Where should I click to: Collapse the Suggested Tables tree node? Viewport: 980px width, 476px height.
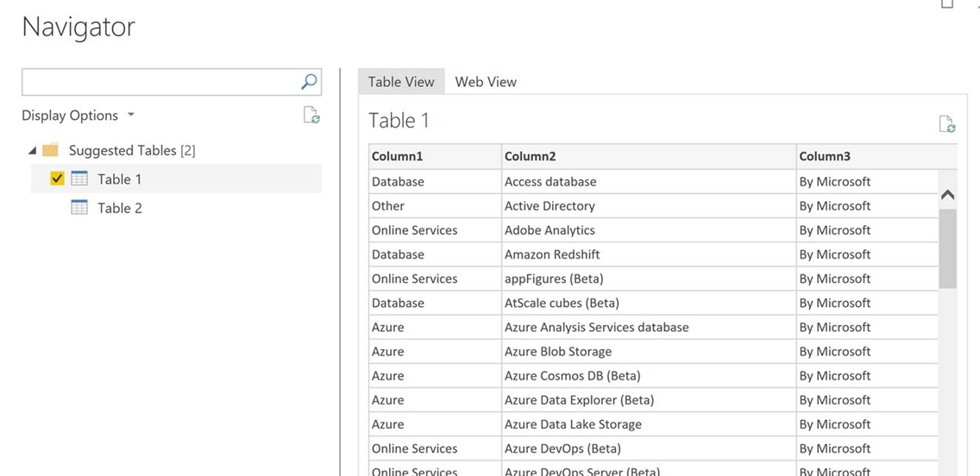(x=33, y=151)
